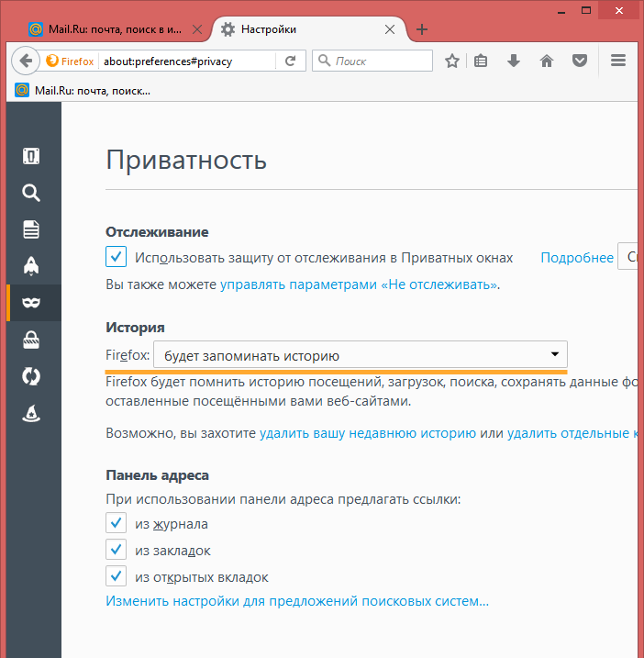
Task: Open a new tab with plus button
Action: coord(422,29)
